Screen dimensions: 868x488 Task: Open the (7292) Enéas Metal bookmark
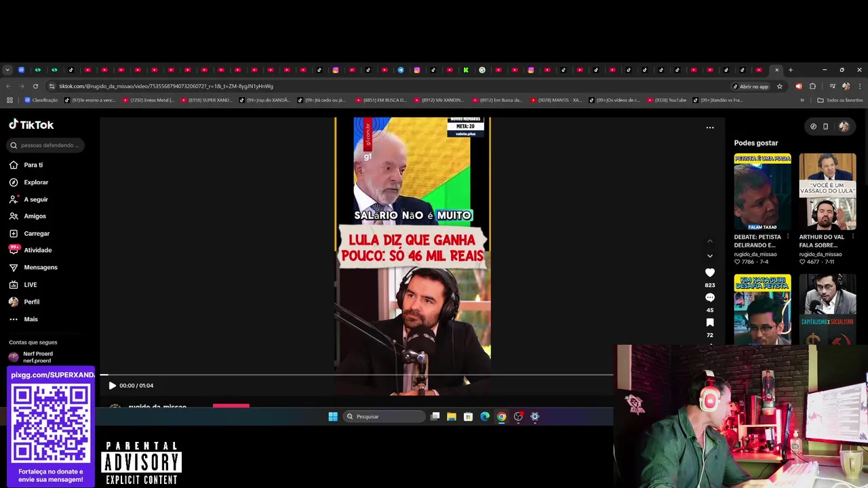click(148, 100)
